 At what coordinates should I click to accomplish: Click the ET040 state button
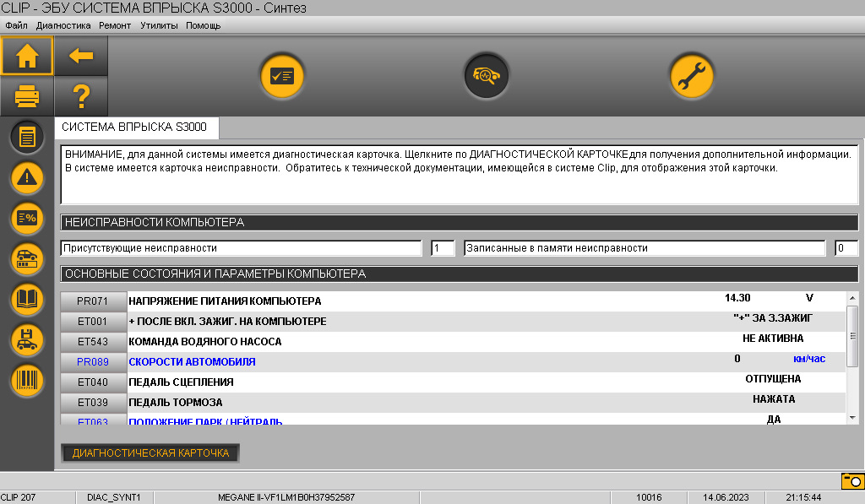[93, 382]
